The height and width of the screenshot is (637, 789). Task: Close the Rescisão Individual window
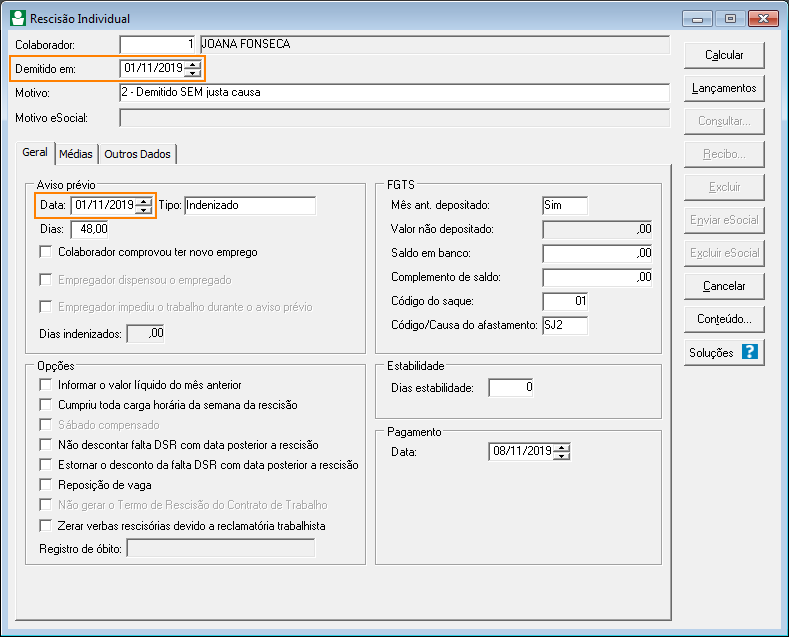tap(763, 19)
